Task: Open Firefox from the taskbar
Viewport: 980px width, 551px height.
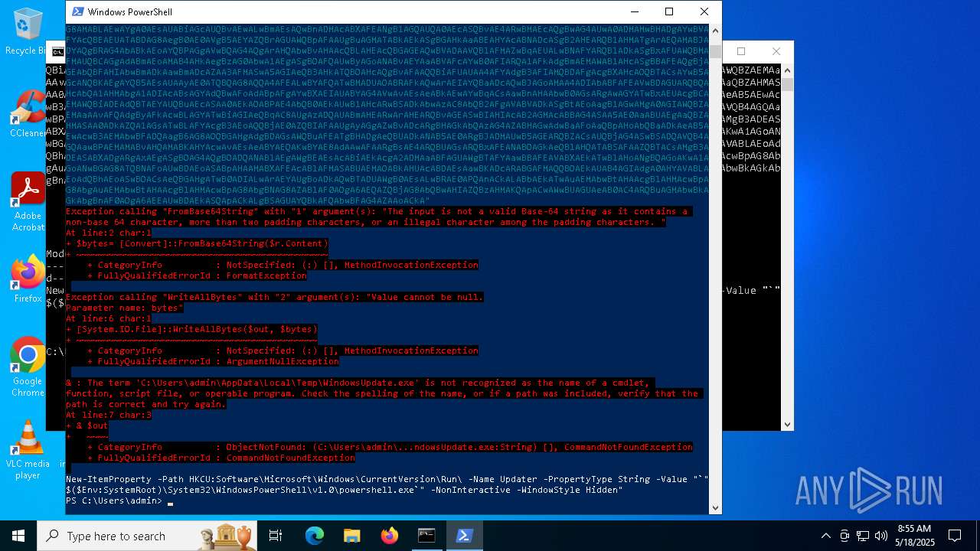Action: (x=389, y=536)
